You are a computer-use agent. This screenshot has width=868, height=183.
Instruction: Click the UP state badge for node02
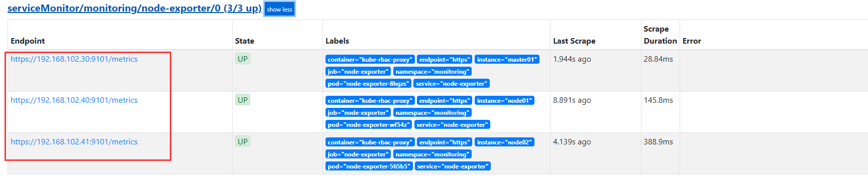click(x=243, y=142)
